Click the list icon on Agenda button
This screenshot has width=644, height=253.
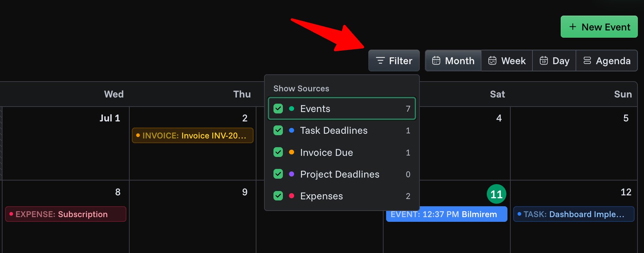587,61
